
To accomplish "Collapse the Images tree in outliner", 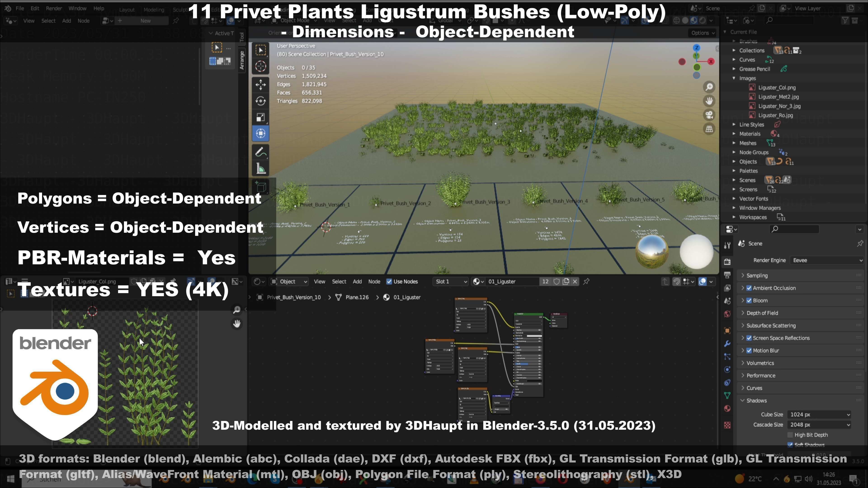I will pyautogui.click(x=734, y=78).
